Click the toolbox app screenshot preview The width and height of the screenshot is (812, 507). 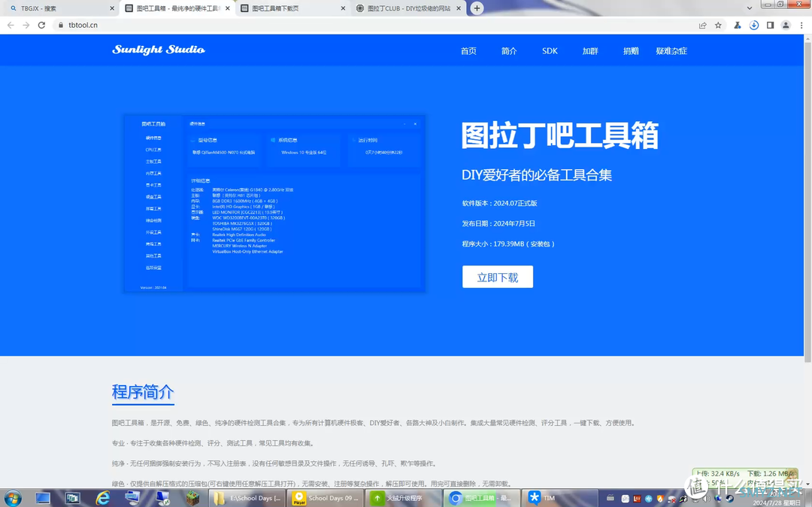tap(274, 204)
